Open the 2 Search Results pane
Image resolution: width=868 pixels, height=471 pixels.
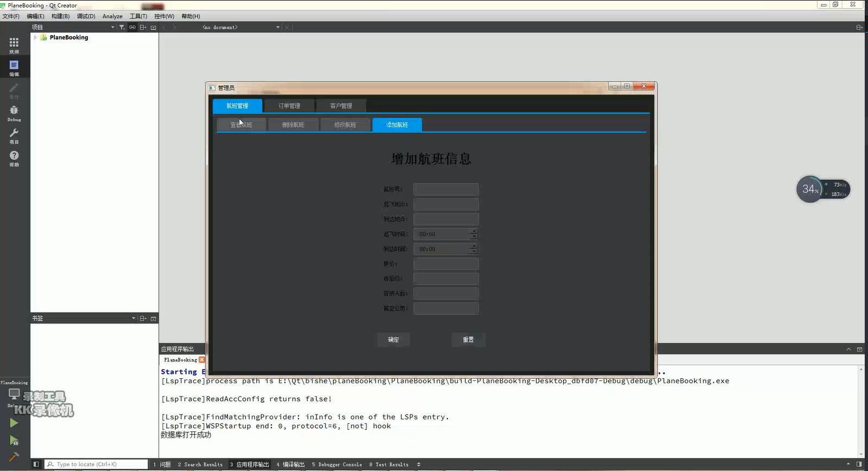(200, 464)
